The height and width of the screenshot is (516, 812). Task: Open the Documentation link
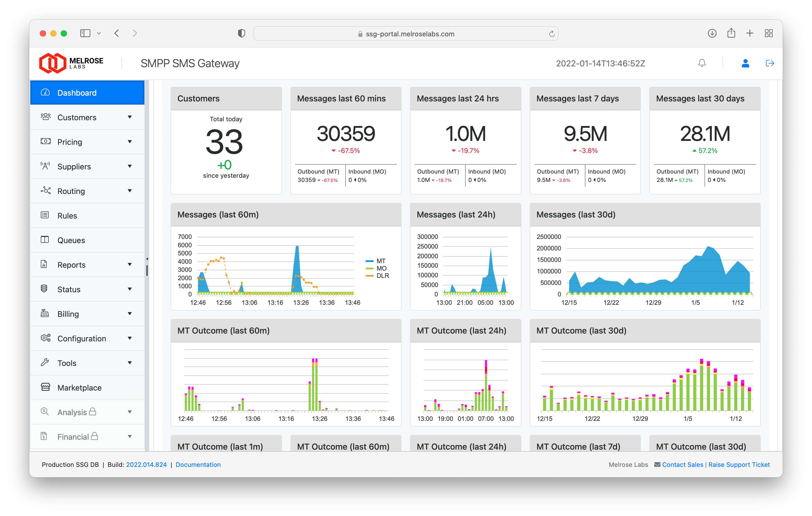point(198,465)
